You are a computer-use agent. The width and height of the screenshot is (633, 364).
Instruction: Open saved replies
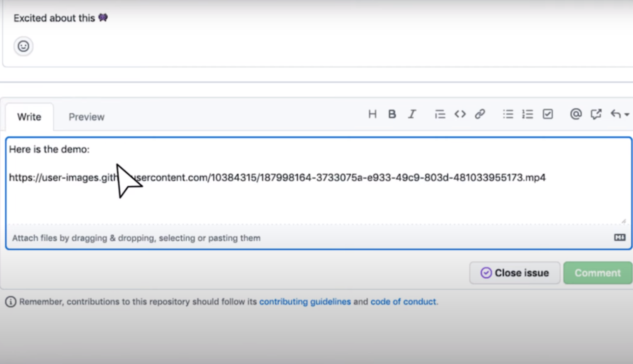[x=596, y=114]
